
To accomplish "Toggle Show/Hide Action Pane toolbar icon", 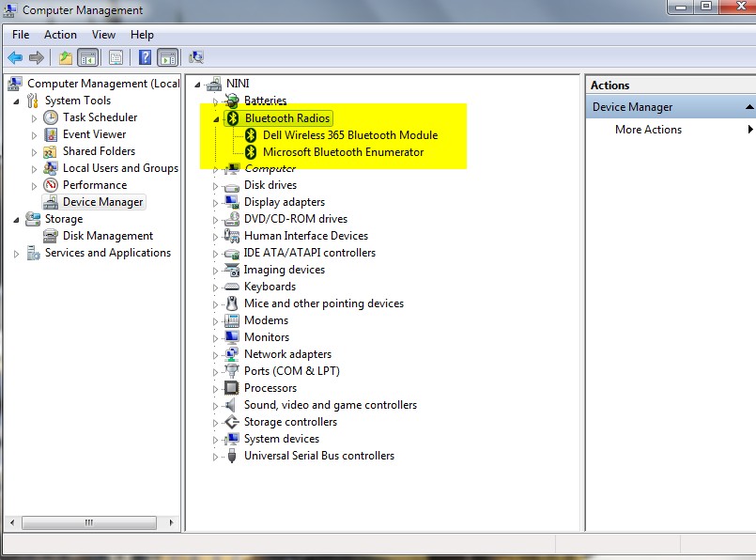I will click(168, 58).
